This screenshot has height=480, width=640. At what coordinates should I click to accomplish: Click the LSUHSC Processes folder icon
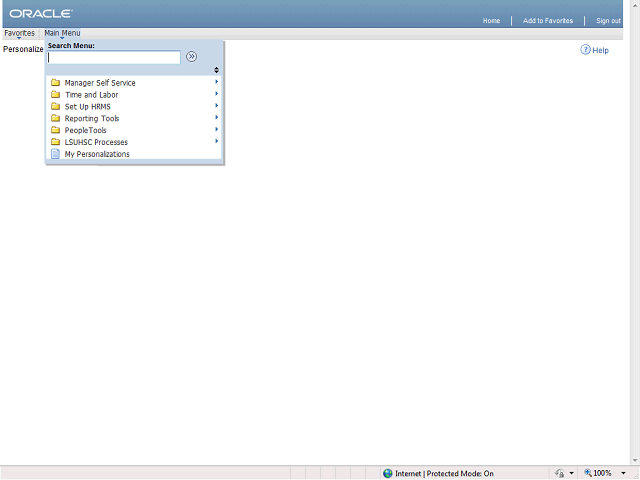(56, 142)
